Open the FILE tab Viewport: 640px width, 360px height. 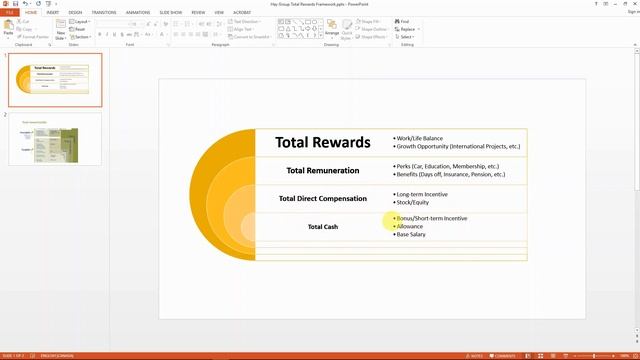pyautogui.click(x=10, y=13)
